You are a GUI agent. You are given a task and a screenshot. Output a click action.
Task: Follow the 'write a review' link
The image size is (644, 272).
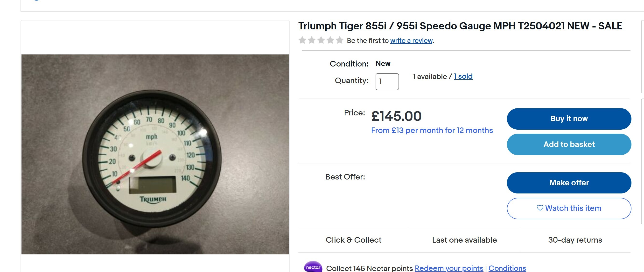point(411,40)
